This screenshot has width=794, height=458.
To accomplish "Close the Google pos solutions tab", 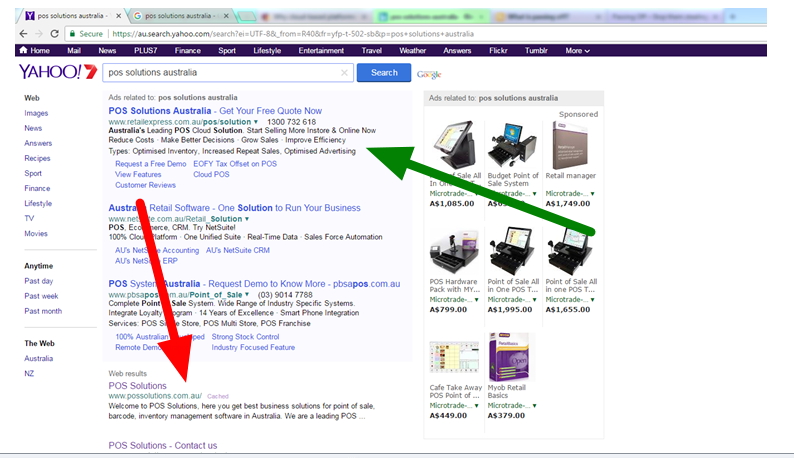I will (x=226, y=16).
